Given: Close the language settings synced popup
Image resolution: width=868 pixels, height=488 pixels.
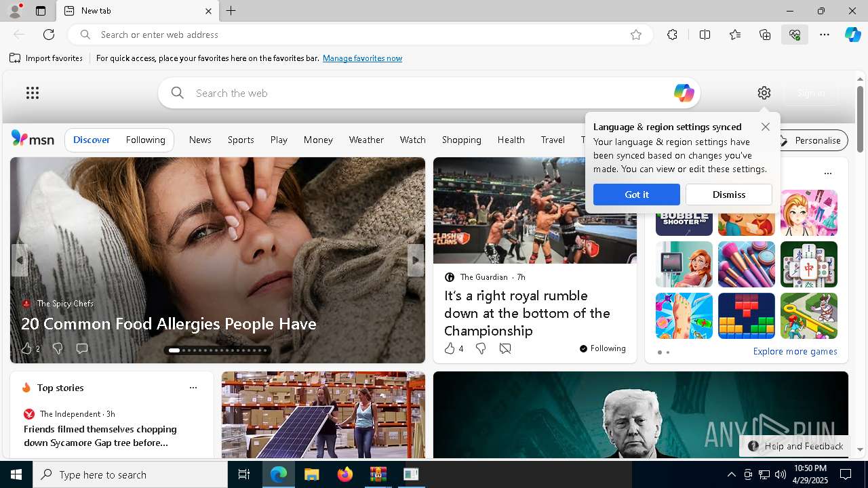Looking at the screenshot, I should click(766, 127).
